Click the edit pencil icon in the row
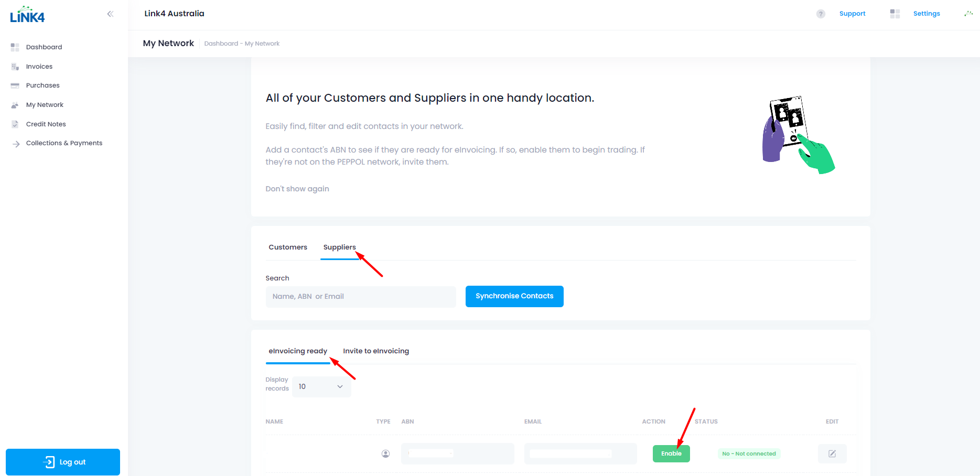Screen dimensions: 980x476 click(832, 454)
